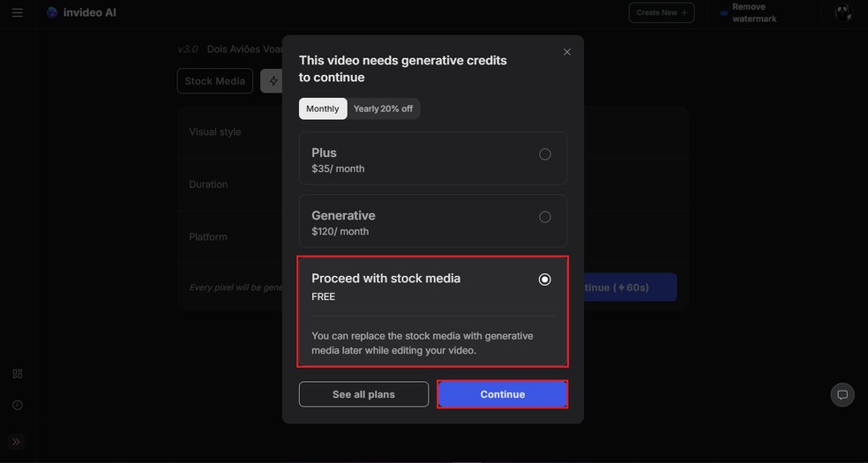868x463 pixels.
Task: Open the chat support bubble icon
Action: tap(842, 394)
